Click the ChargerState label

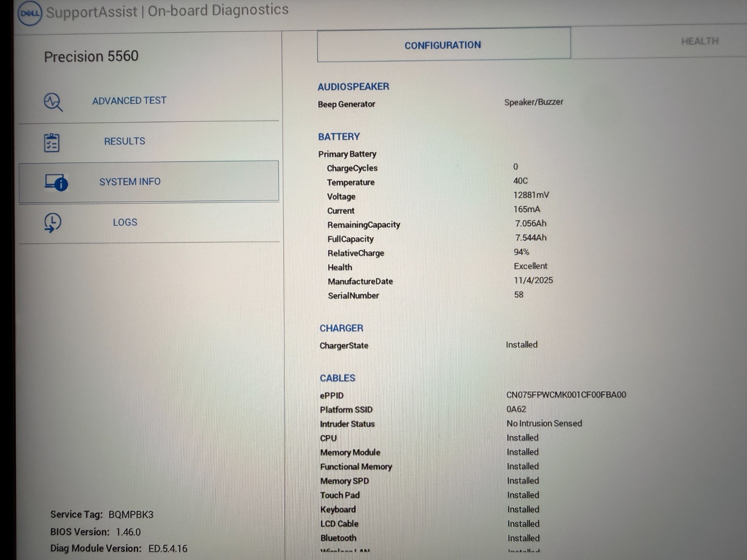click(344, 346)
